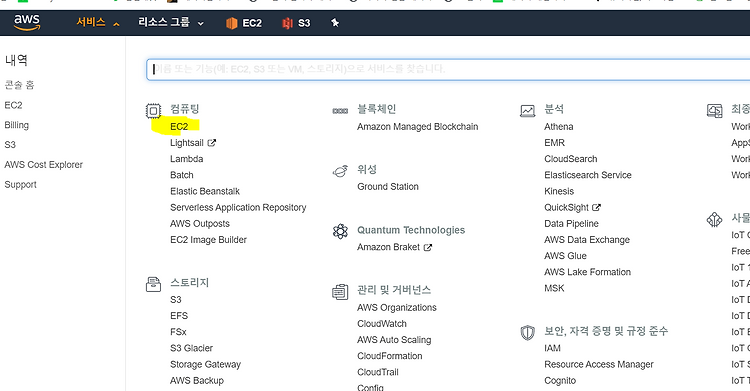
Task: Click the shield icon for 보안 category
Action: (x=527, y=332)
